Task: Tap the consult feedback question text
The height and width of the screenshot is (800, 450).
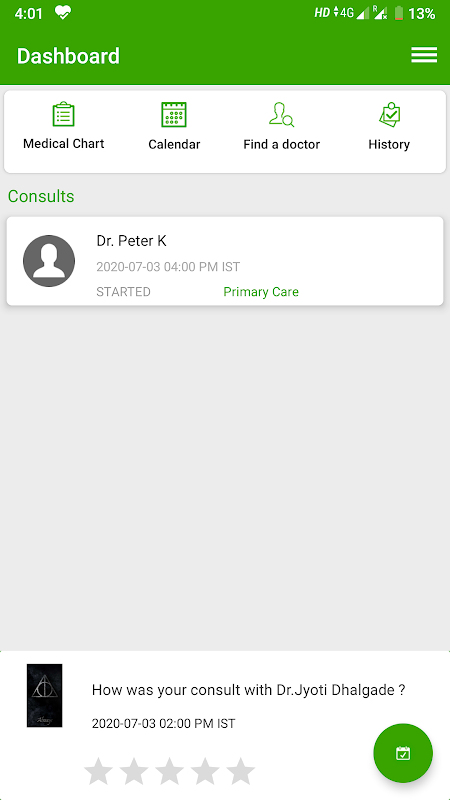Action: [x=248, y=690]
